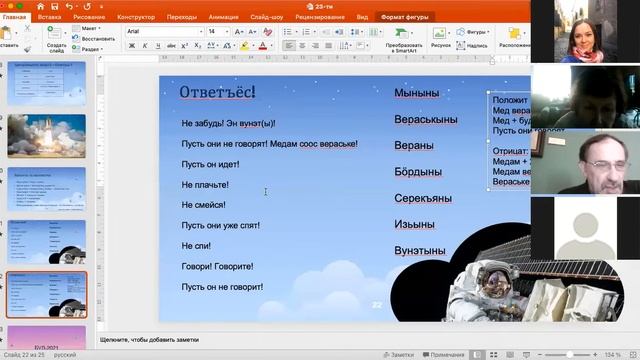
Task: Decrease font size with small A icon
Action: tap(252, 32)
